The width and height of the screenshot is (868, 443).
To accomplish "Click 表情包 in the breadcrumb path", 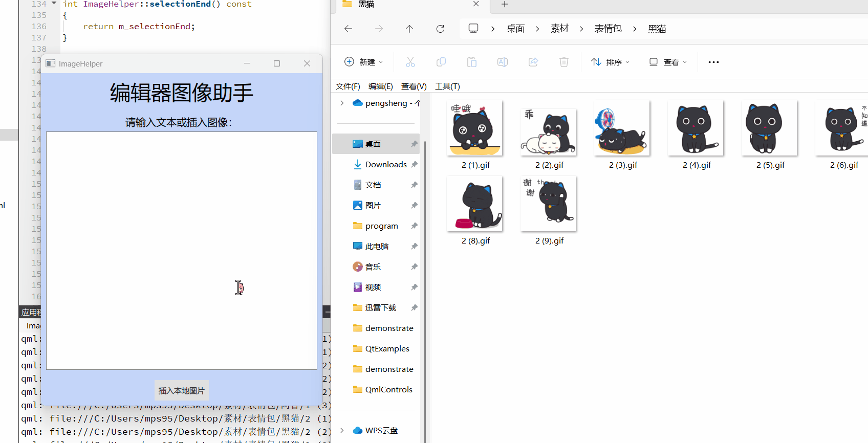I will coord(608,29).
